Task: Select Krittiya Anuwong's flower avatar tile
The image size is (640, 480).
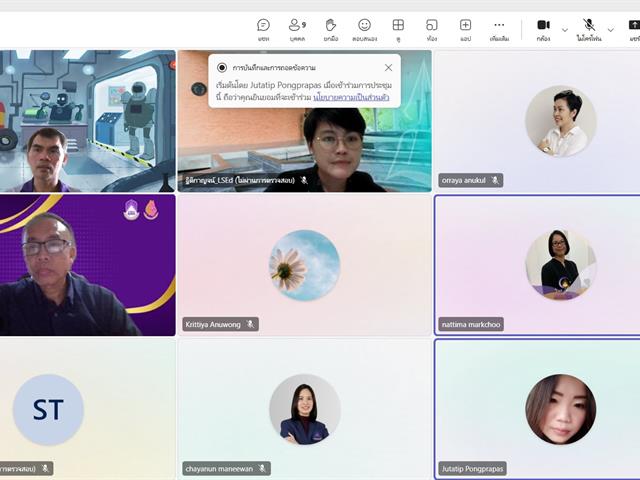Action: pyautogui.click(x=304, y=265)
